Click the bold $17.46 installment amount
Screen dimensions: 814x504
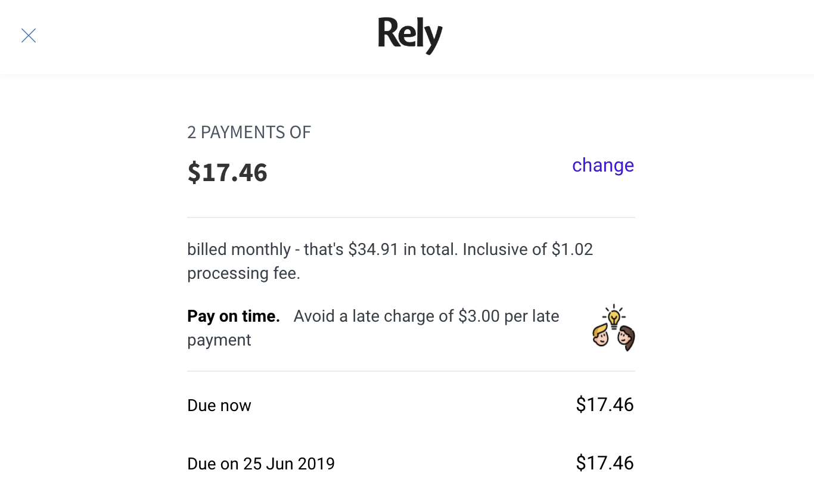coord(227,172)
